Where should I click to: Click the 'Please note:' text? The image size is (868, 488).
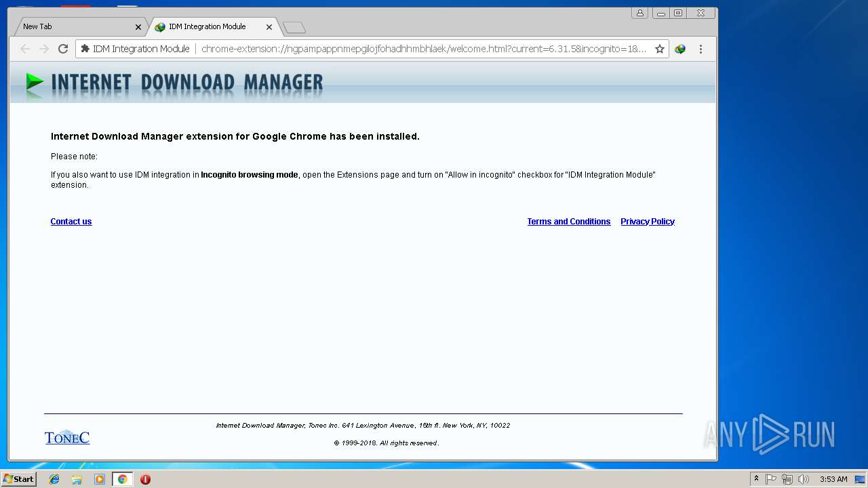click(x=74, y=157)
